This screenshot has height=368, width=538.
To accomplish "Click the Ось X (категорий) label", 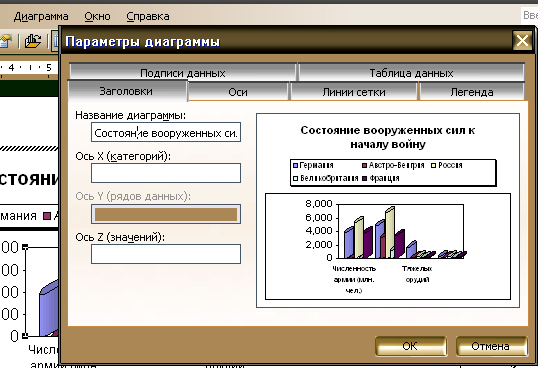I will point(123,156).
